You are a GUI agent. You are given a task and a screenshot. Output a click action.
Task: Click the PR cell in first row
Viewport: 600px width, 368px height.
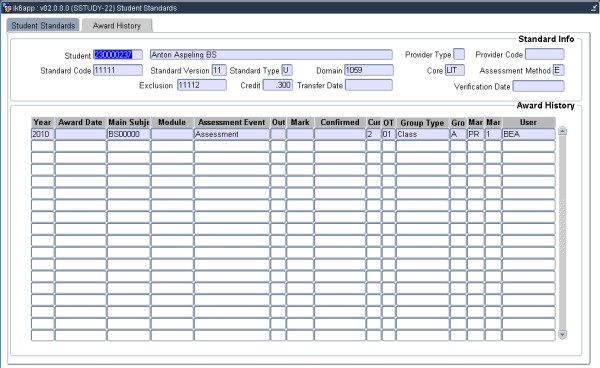[475, 134]
